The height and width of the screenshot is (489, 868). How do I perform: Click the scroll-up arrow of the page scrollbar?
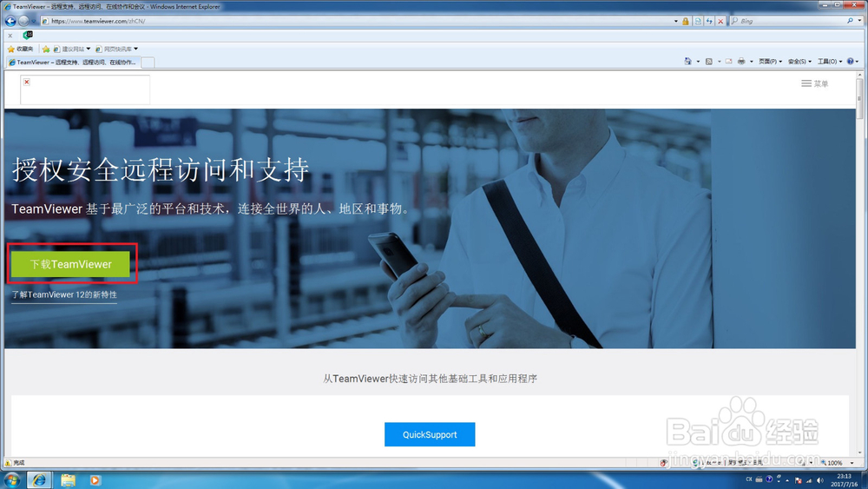click(859, 74)
